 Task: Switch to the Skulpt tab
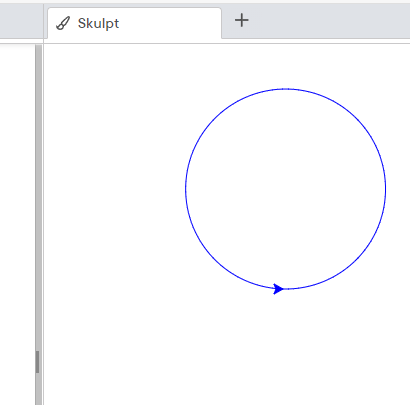pyautogui.click(x=134, y=23)
